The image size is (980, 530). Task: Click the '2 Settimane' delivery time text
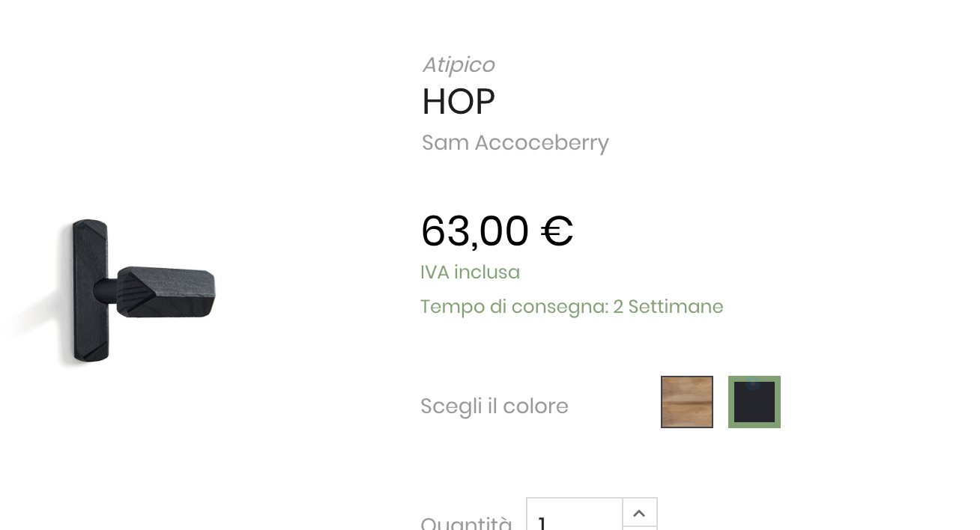point(668,307)
